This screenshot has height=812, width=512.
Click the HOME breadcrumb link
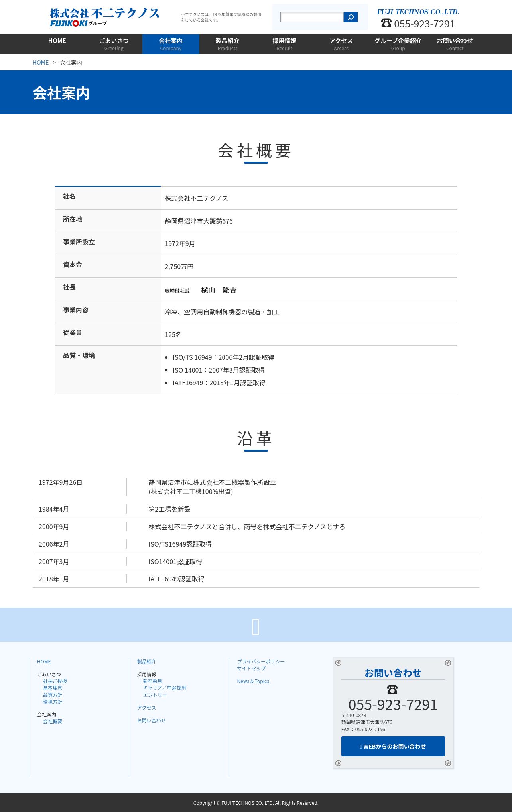click(x=41, y=63)
